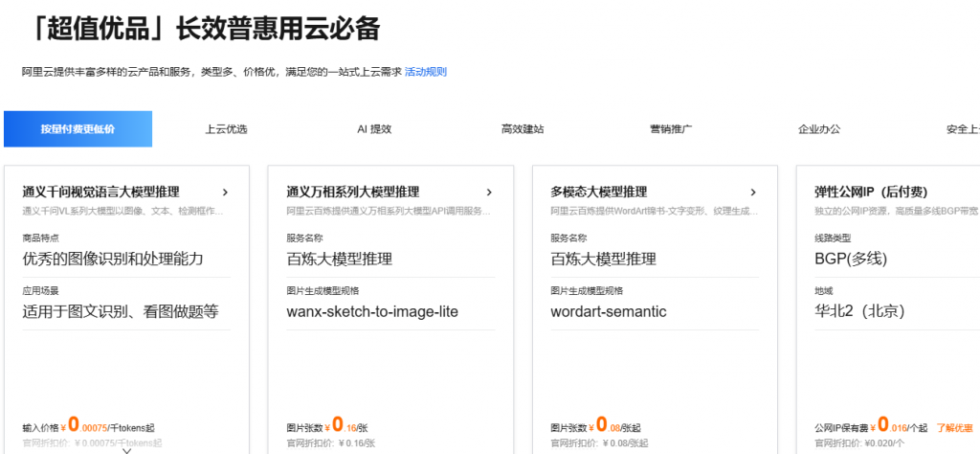This screenshot has width=980, height=454.
Task: Click chevron beside 通义万相系列大模型推理
Action: pyautogui.click(x=489, y=192)
